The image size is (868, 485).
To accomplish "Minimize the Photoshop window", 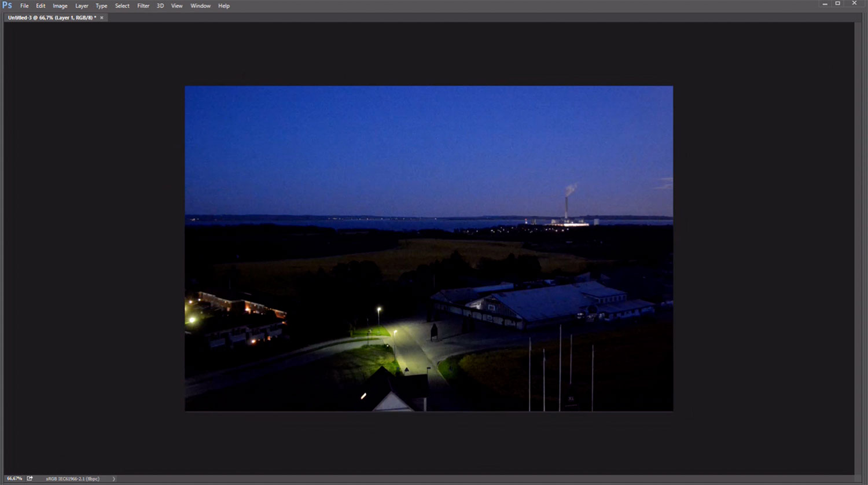I will pos(825,4).
